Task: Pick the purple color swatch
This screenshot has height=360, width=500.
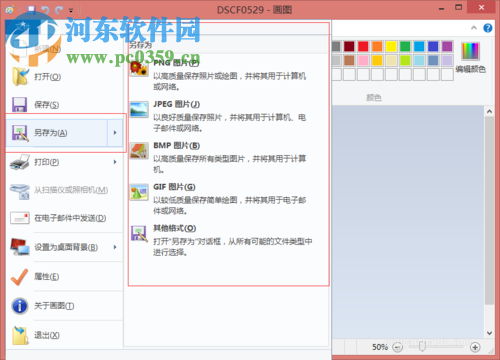Action: (x=447, y=46)
